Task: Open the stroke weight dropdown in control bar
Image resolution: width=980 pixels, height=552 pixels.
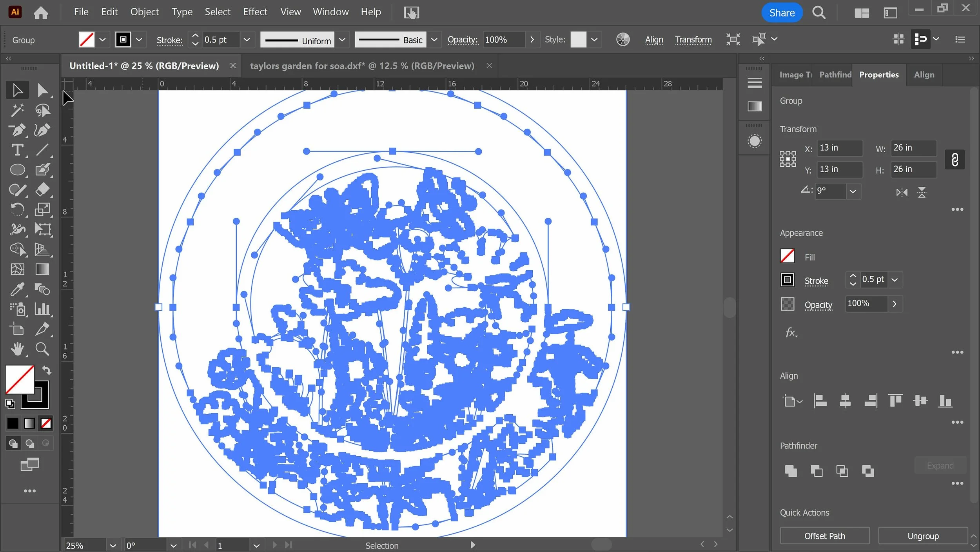Action: click(247, 40)
